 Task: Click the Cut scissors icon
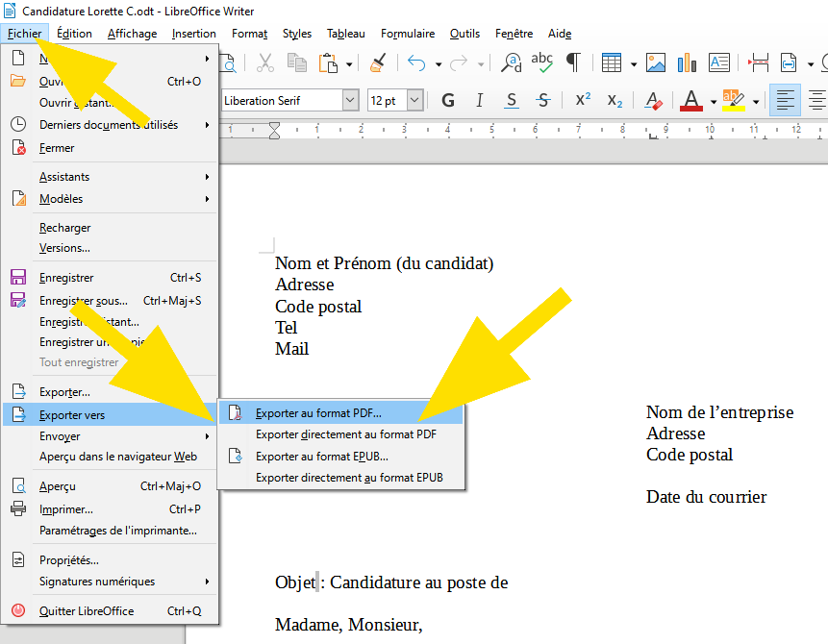265,62
